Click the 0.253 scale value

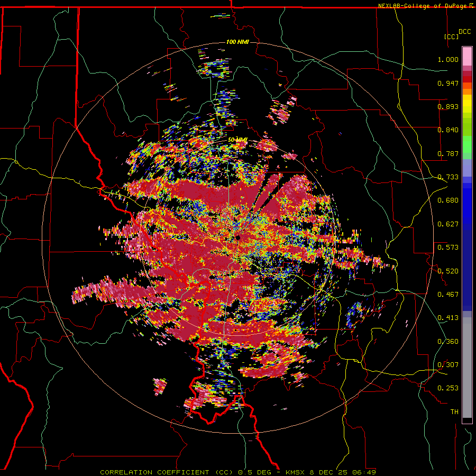pyautogui.click(x=448, y=388)
